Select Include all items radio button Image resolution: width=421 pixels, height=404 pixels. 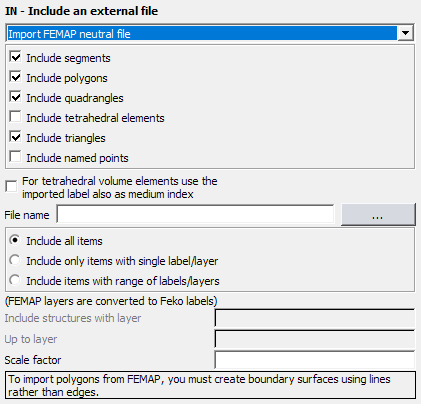click(15, 240)
